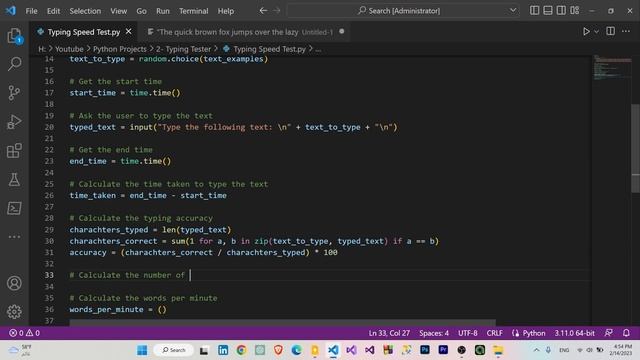
Task: Expand run options dropdown arrow next to play
Action: [596, 31]
